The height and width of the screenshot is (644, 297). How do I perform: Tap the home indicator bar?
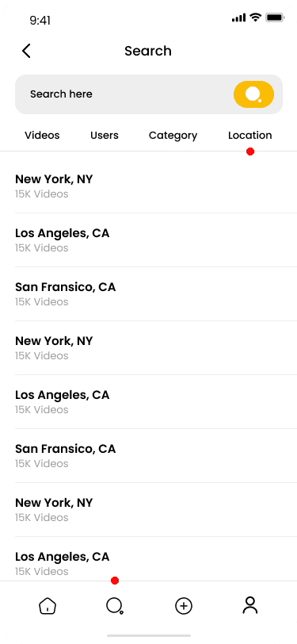click(149, 635)
